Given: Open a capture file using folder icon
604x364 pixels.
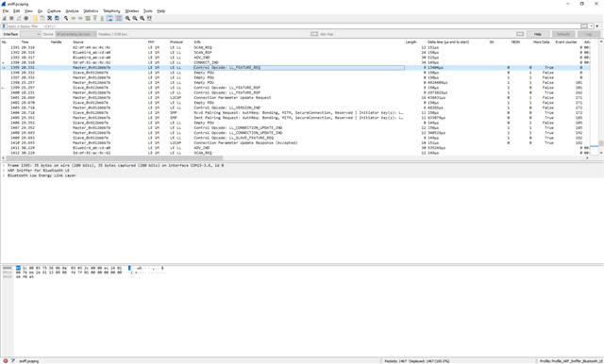Looking at the screenshot, I should (x=35, y=18).
